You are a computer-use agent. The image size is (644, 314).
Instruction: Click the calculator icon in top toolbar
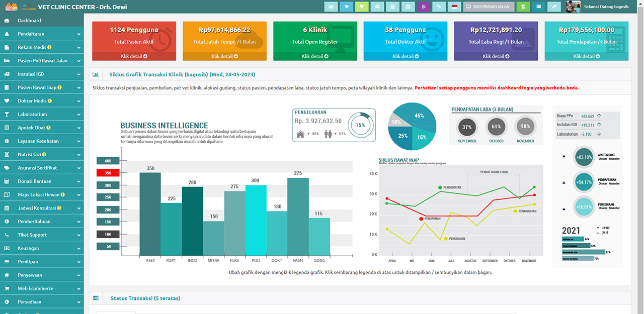pos(392,7)
